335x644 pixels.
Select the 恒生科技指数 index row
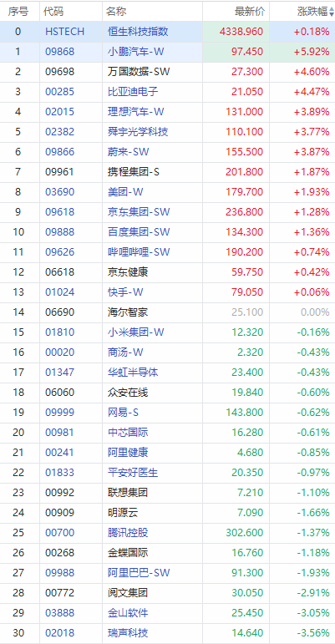point(167,32)
